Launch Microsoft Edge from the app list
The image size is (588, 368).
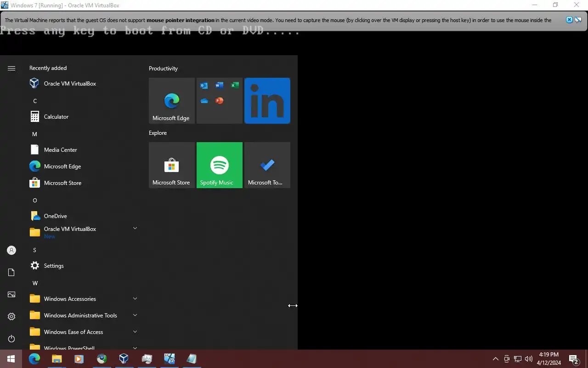pos(83,167)
